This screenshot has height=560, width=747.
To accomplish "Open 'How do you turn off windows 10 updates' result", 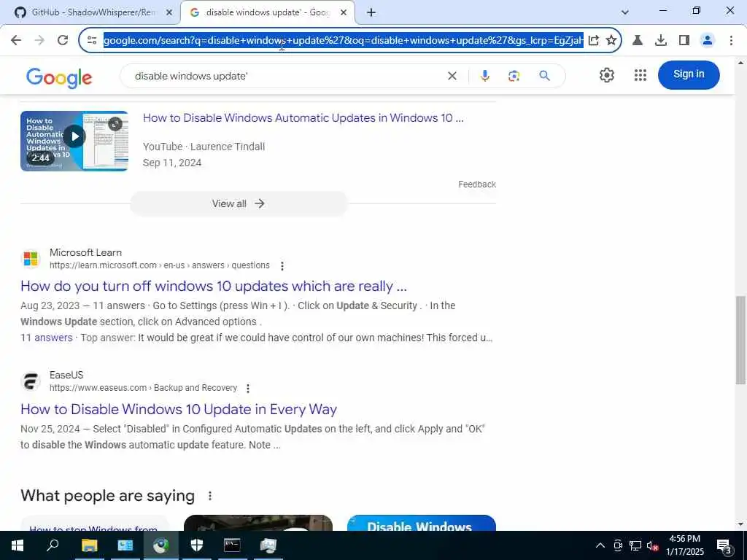I will [214, 286].
